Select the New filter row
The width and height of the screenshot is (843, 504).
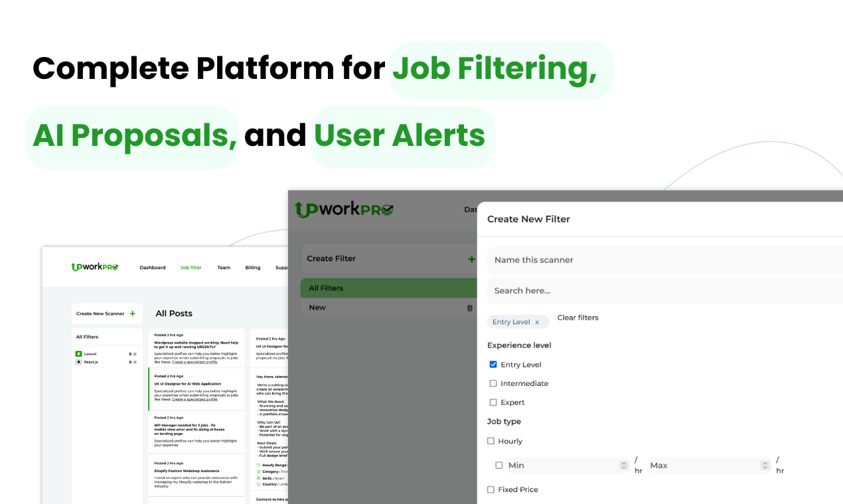click(389, 308)
